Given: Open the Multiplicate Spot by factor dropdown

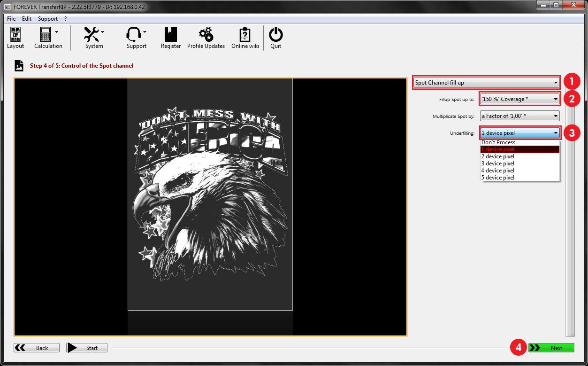Looking at the screenshot, I should [x=520, y=116].
